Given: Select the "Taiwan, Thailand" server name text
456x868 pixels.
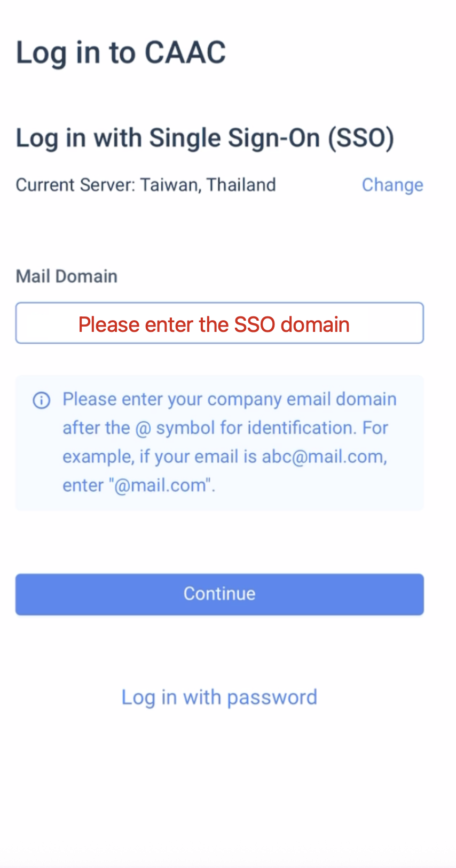Looking at the screenshot, I should (x=208, y=185).
